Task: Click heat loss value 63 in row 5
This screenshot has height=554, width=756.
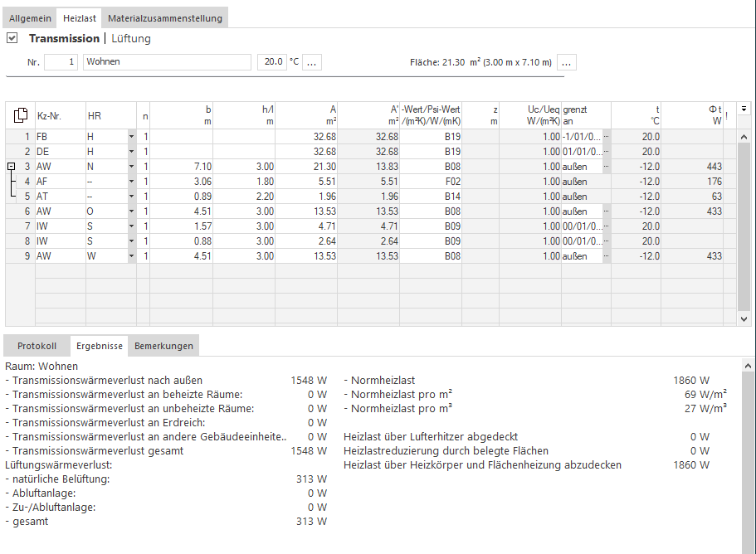Action: pos(692,197)
